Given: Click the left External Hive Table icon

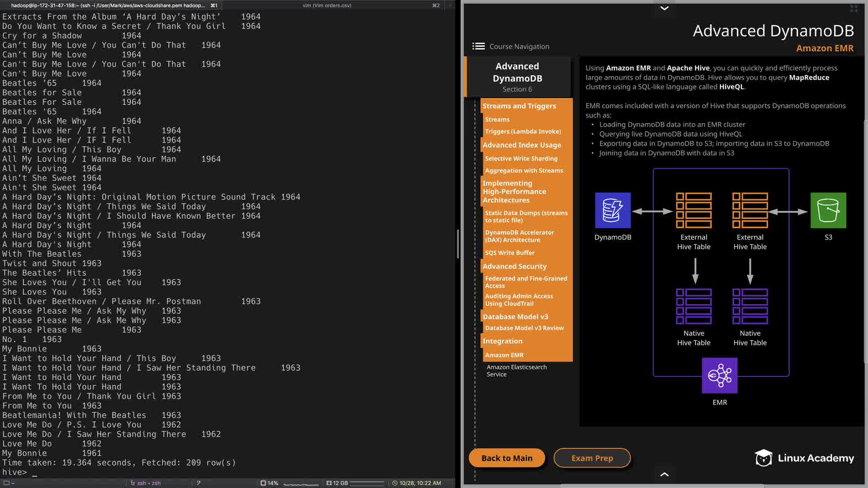Looking at the screenshot, I should coord(693,211).
